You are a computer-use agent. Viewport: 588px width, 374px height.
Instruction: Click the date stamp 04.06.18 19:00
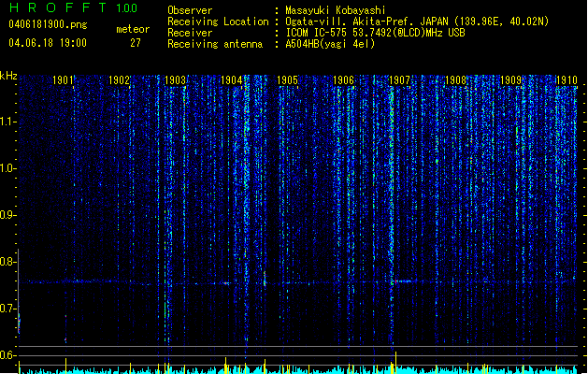[x=48, y=43]
